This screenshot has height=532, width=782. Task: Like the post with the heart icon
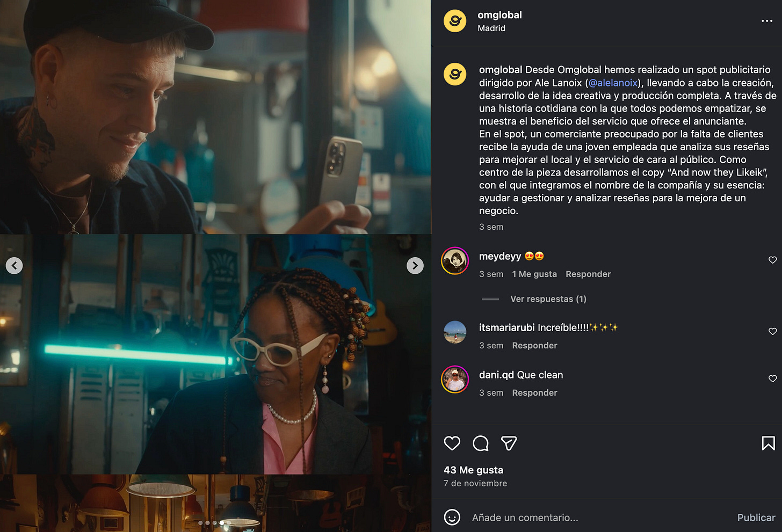click(x=452, y=443)
